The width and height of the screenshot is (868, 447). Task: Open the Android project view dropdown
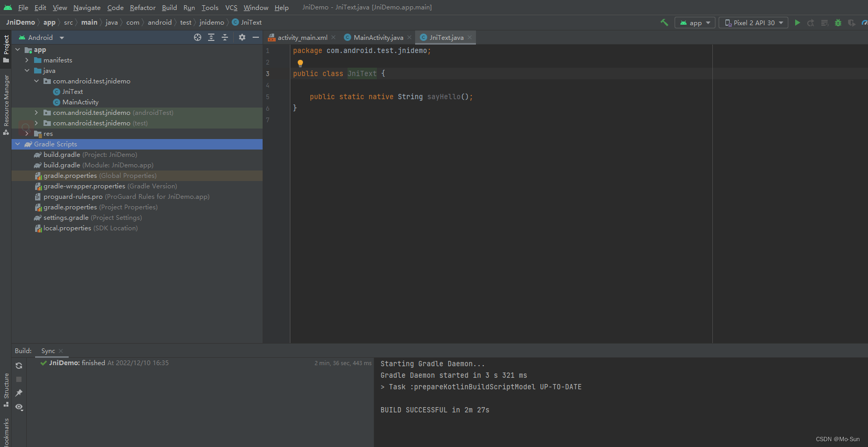41,37
